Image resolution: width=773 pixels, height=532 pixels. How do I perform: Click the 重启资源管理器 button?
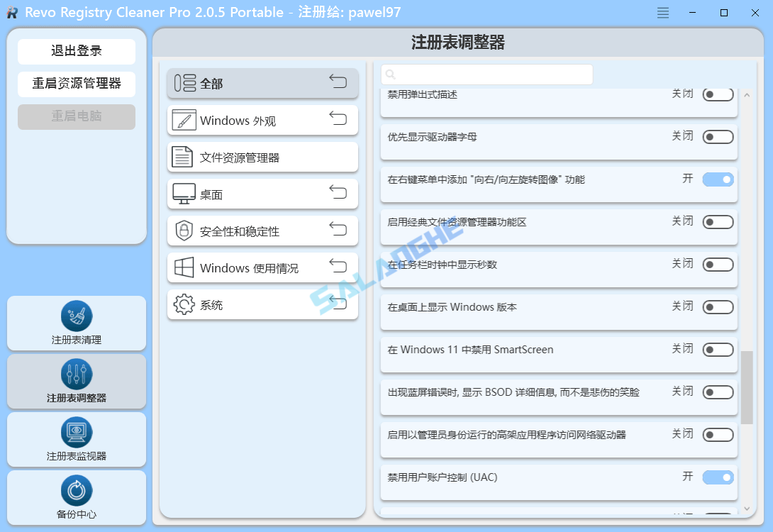[x=76, y=84]
